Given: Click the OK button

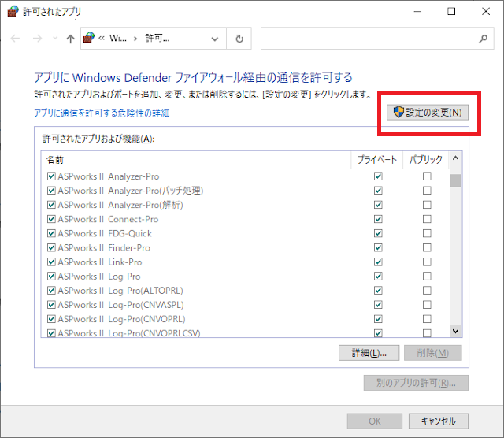Looking at the screenshot, I should (375, 421).
